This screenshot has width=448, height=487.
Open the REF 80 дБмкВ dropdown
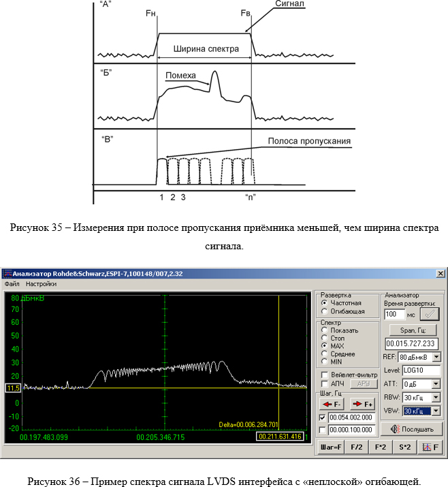click(436, 357)
